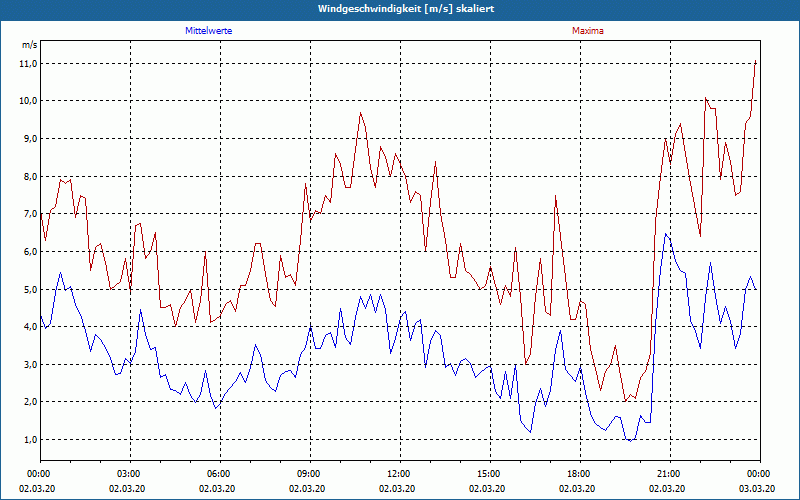Select the red Maxima legend label

click(588, 31)
